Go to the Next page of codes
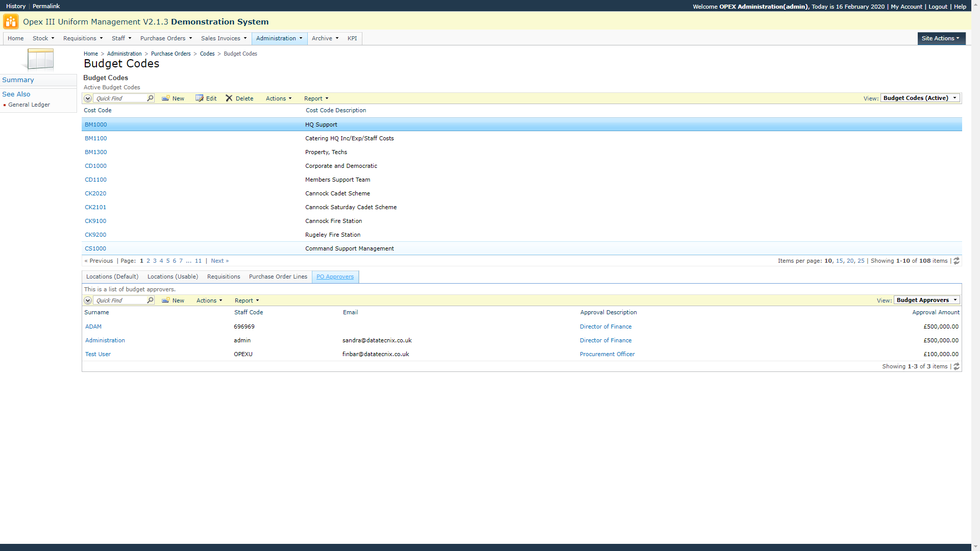The height and width of the screenshot is (551, 980). [219, 261]
